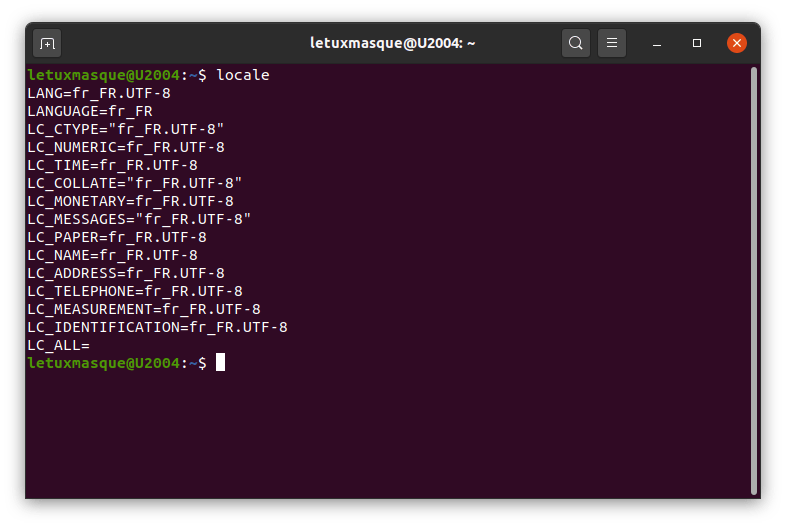
Task: Click the empty LC_ALL= line
Action: [x=59, y=345]
